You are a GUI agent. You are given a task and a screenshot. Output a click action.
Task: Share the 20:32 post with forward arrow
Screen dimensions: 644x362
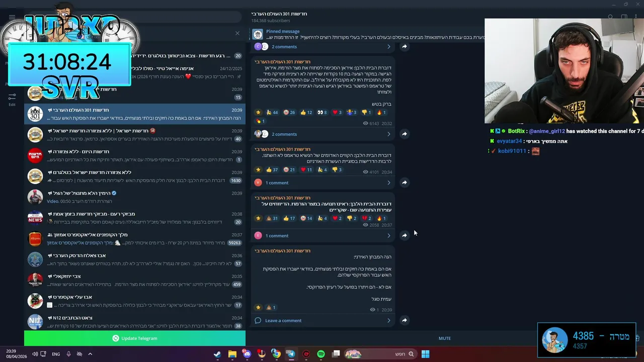pos(405,134)
